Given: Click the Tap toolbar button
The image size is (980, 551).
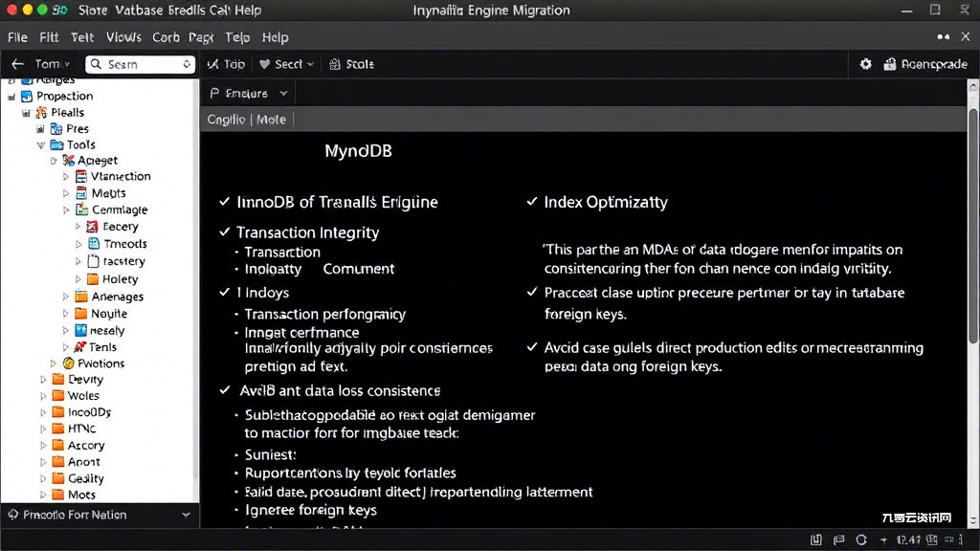Looking at the screenshot, I should click(x=226, y=64).
